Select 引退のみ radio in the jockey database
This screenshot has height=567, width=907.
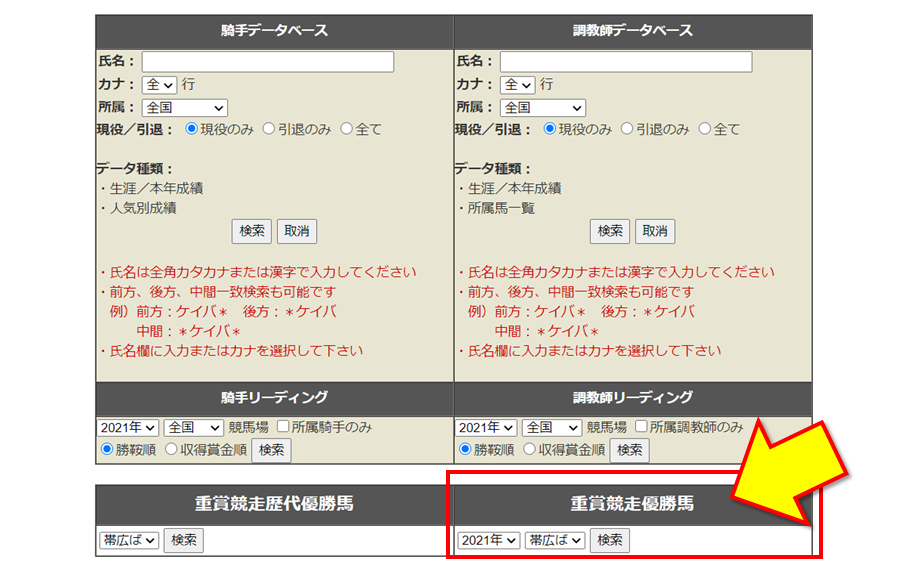click(x=269, y=129)
